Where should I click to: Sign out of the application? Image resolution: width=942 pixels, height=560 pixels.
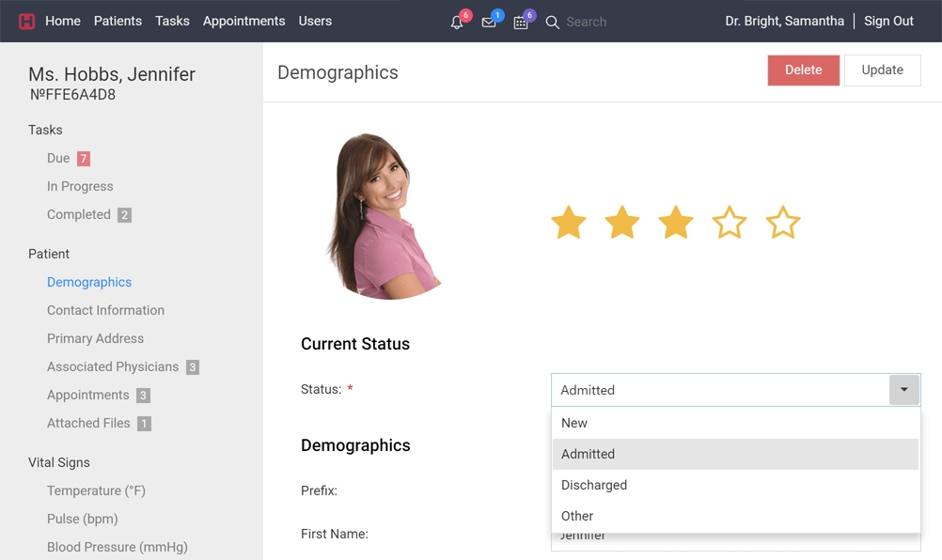(888, 21)
